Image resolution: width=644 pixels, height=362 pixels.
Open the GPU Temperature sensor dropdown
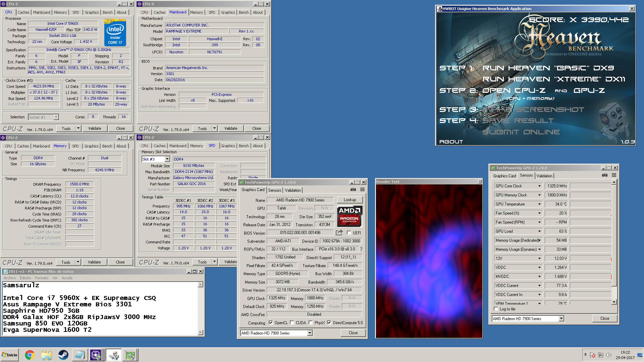(x=539, y=204)
